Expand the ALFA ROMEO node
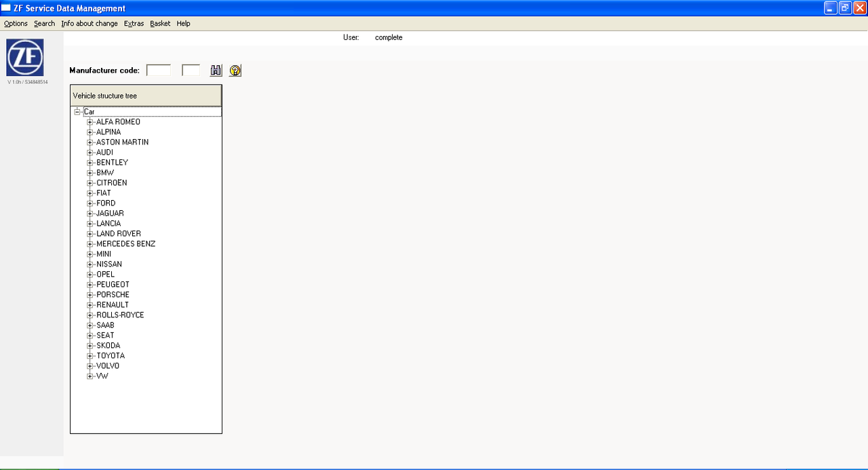Viewport: 868px width, 470px height. click(x=90, y=122)
